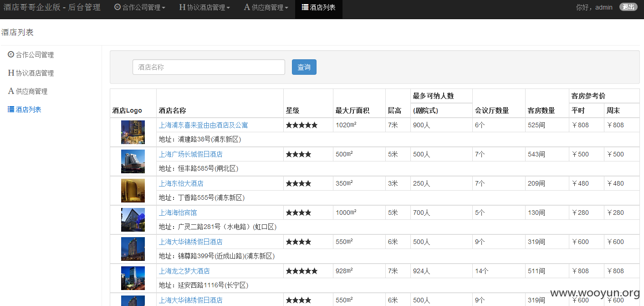
Task: Open 协议酒店管理 in left sidebar
Action: pos(31,73)
